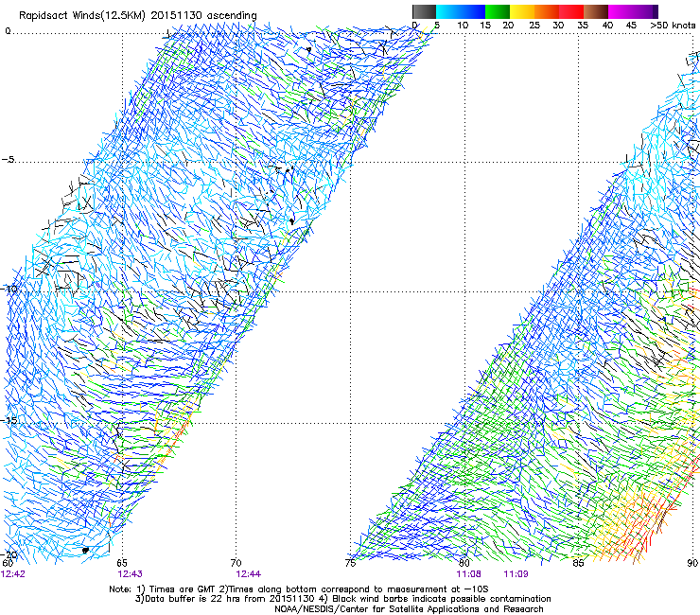Click the longitude label '75'
The image size is (700, 615).
(350, 563)
